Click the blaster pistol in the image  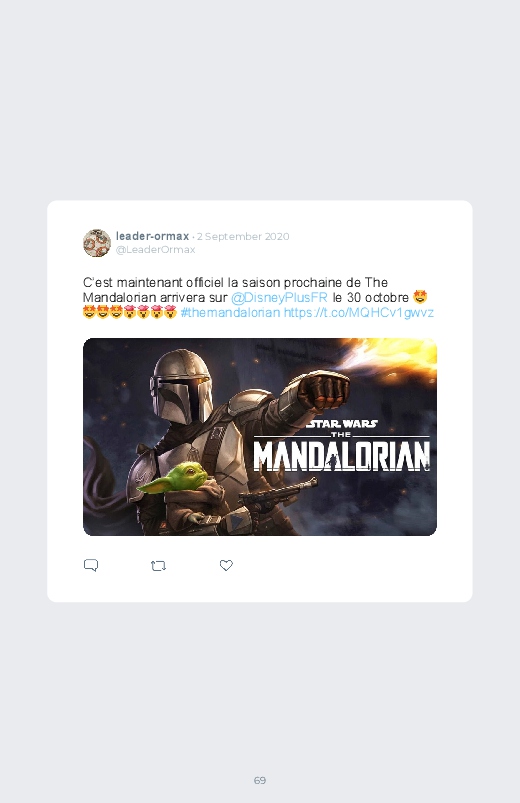pyautogui.click(x=277, y=493)
